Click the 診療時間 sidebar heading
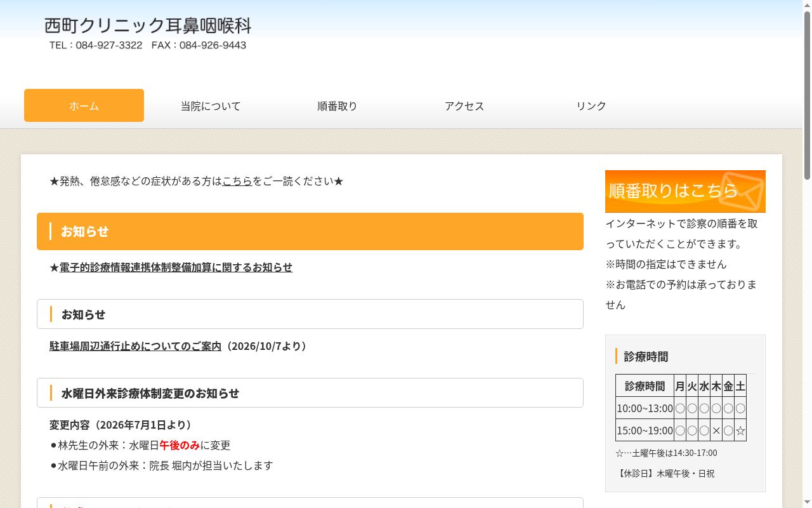This screenshot has height=508, width=812. [x=646, y=356]
